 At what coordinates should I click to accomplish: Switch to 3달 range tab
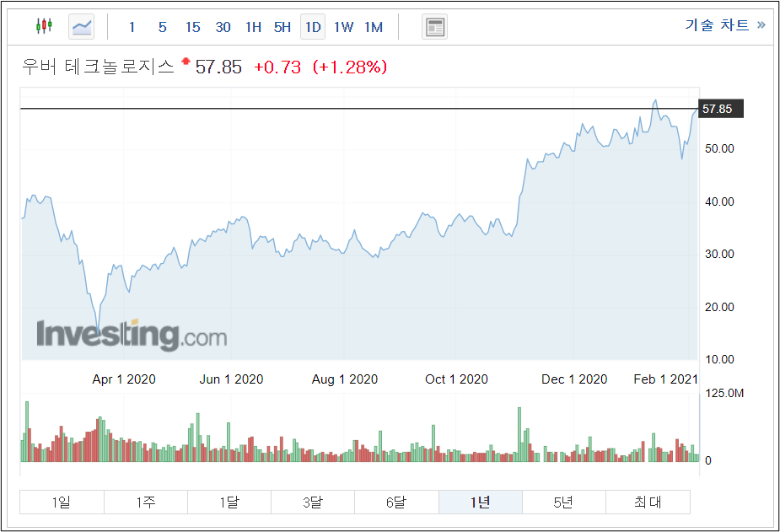[313, 502]
